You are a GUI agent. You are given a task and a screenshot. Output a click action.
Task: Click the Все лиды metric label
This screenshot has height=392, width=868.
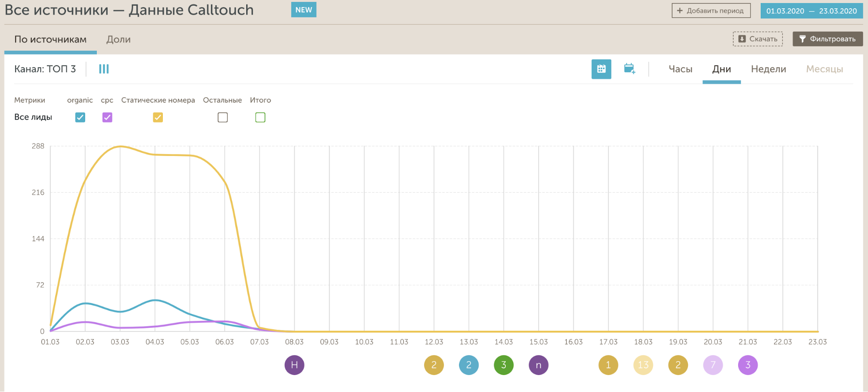[33, 117]
